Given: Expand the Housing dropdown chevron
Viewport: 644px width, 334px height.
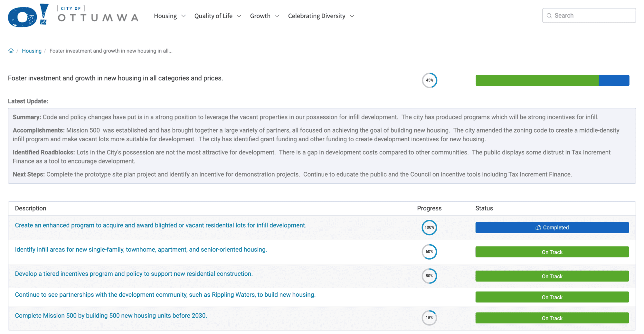Looking at the screenshot, I should [184, 16].
